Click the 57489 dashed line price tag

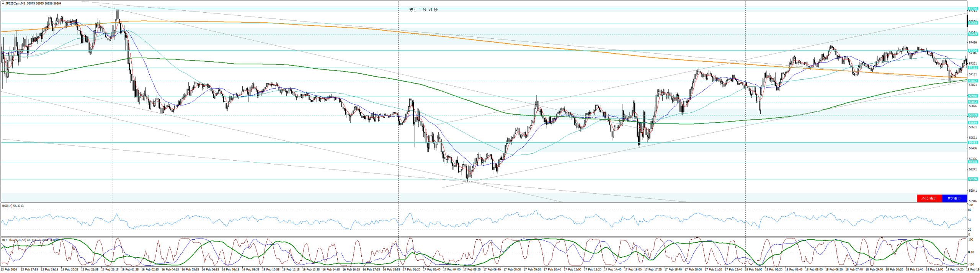[972, 35]
